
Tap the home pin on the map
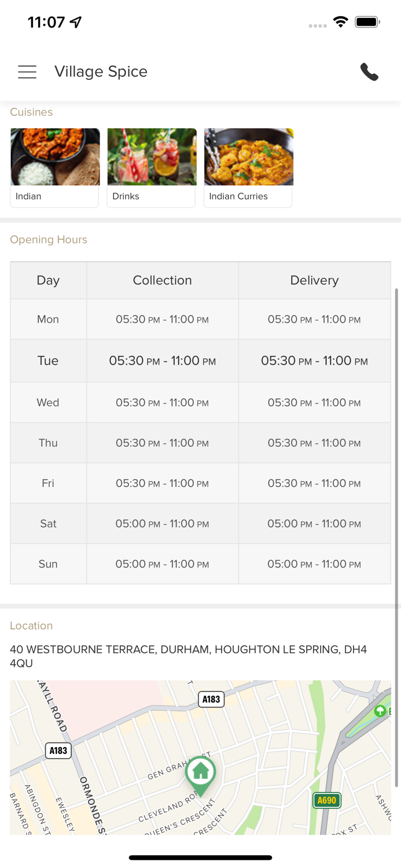pyautogui.click(x=200, y=773)
